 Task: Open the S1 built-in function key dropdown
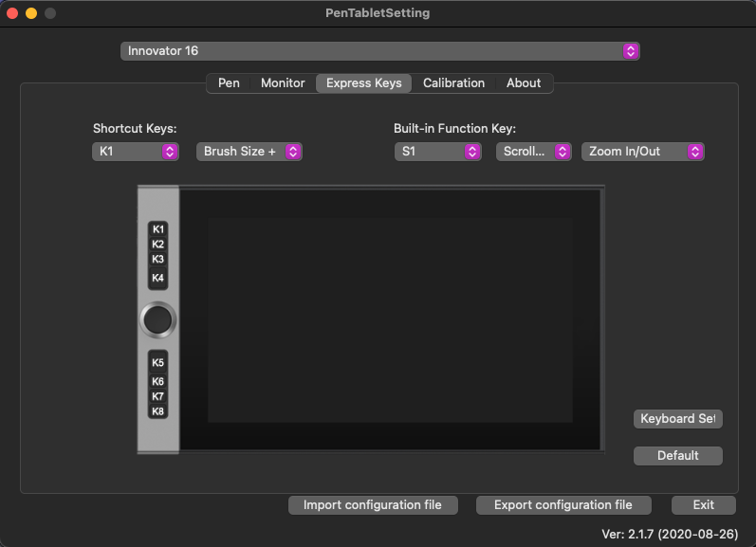(438, 152)
